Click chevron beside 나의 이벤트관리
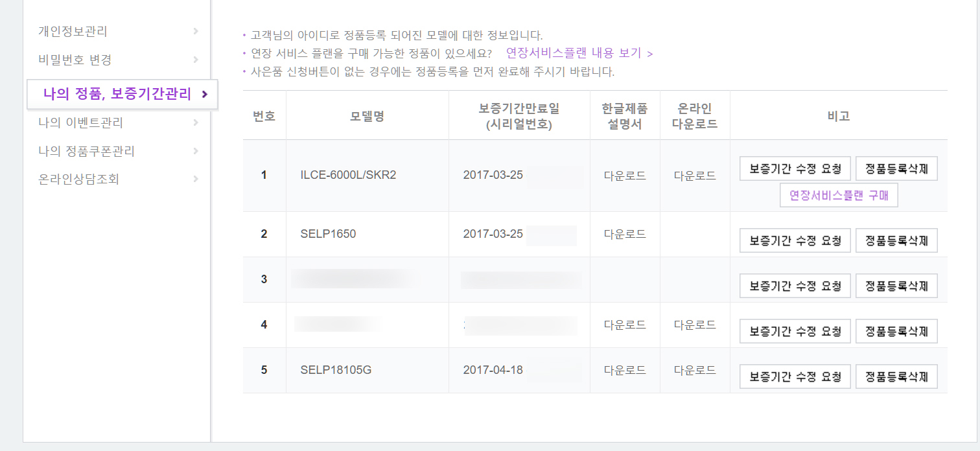Image resolution: width=980 pixels, height=451 pixels. tap(196, 122)
